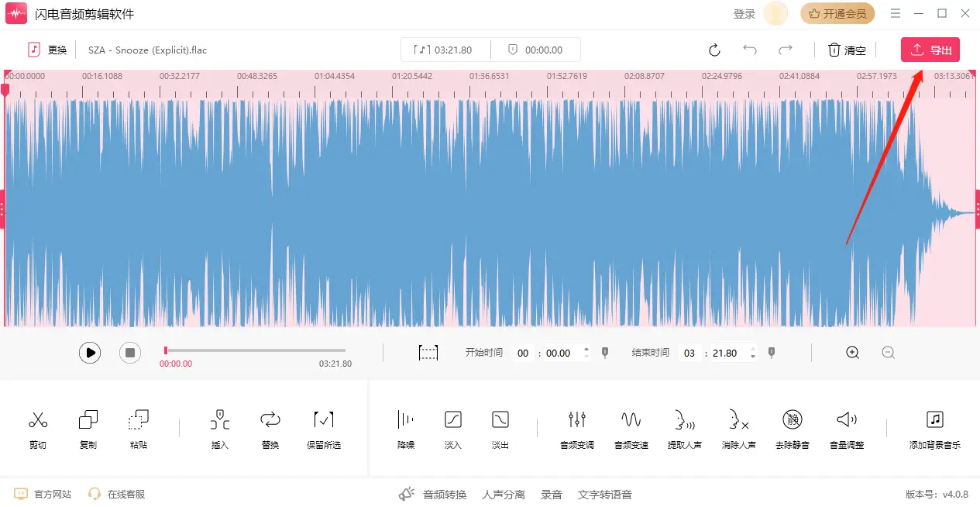Switch to 人声分离 vocal separation
Screen dimensions: 980x507
503,494
